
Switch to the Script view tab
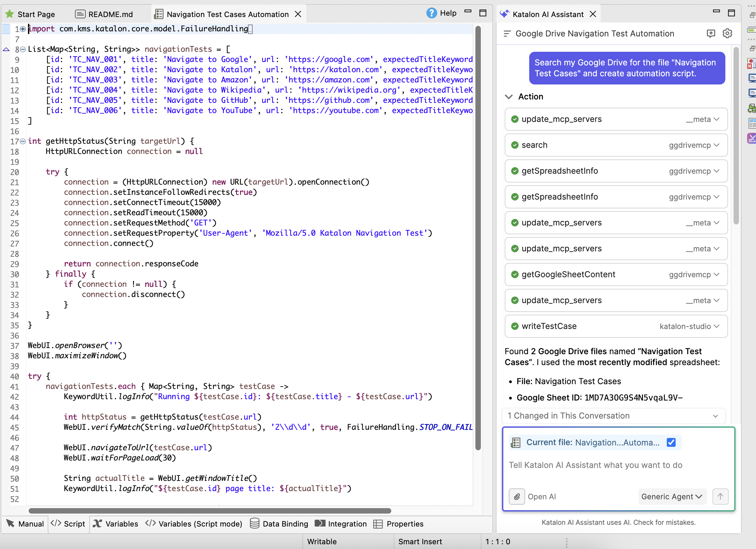click(x=68, y=523)
